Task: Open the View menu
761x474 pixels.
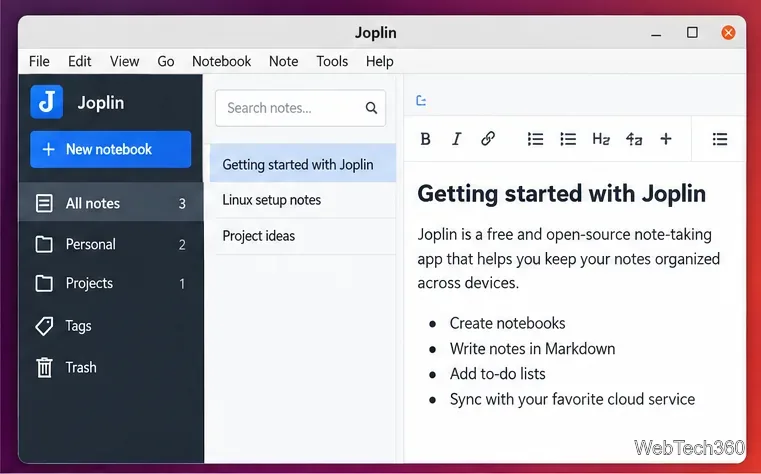Action: click(x=124, y=61)
